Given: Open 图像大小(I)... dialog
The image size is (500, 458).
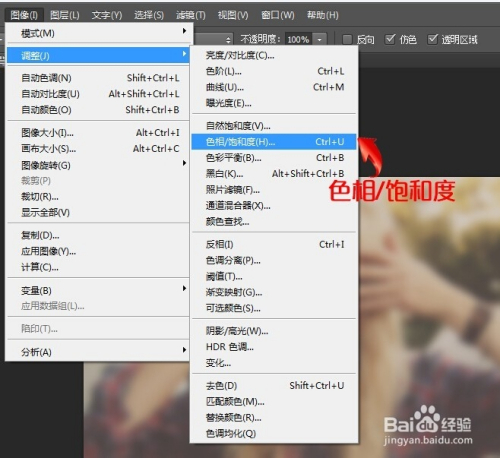Looking at the screenshot, I should tap(98, 133).
